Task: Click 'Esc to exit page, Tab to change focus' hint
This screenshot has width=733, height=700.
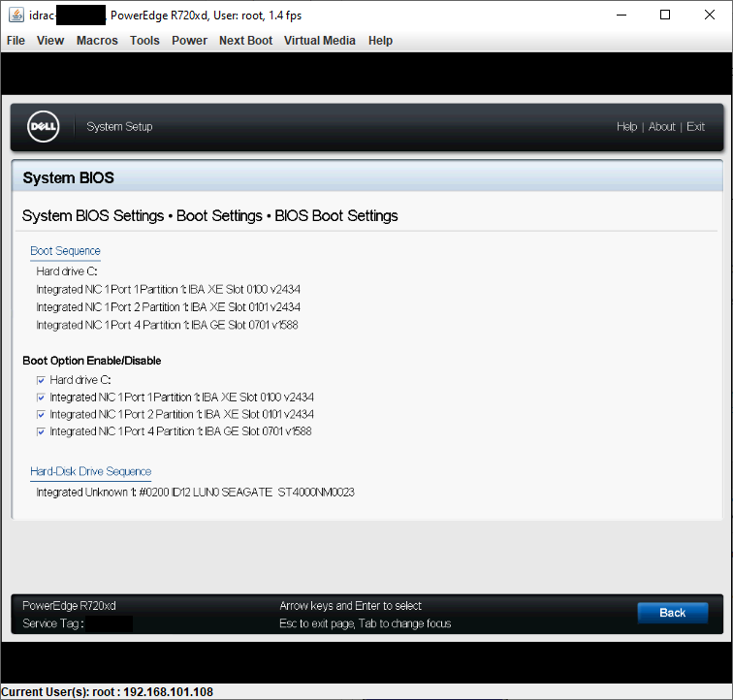Action: pos(366,623)
